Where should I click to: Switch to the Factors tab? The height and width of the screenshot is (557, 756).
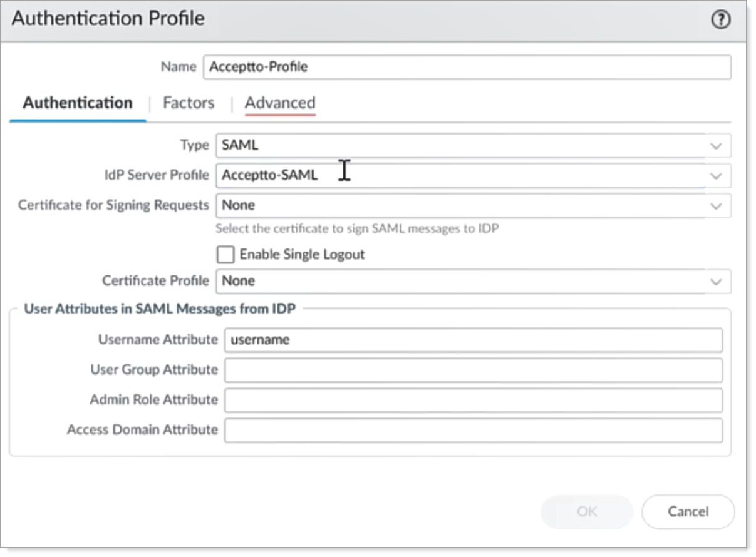pos(189,103)
